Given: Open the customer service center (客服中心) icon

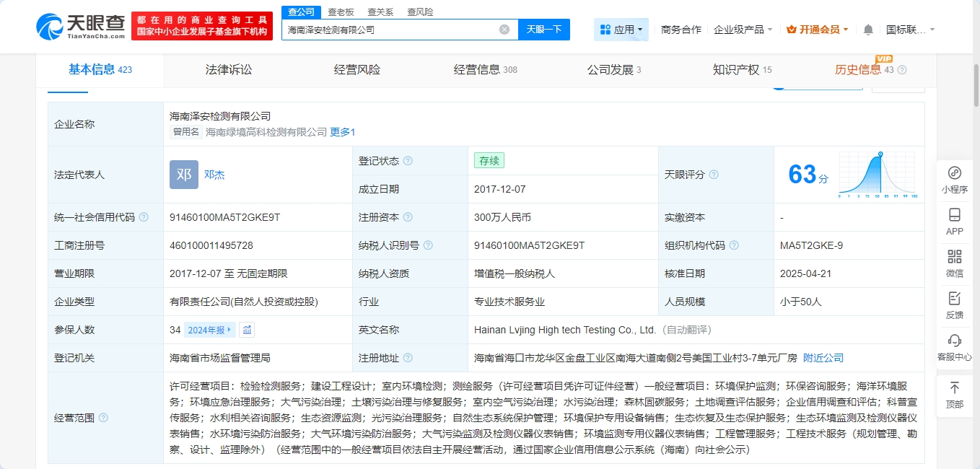Looking at the screenshot, I should (954, 347).
